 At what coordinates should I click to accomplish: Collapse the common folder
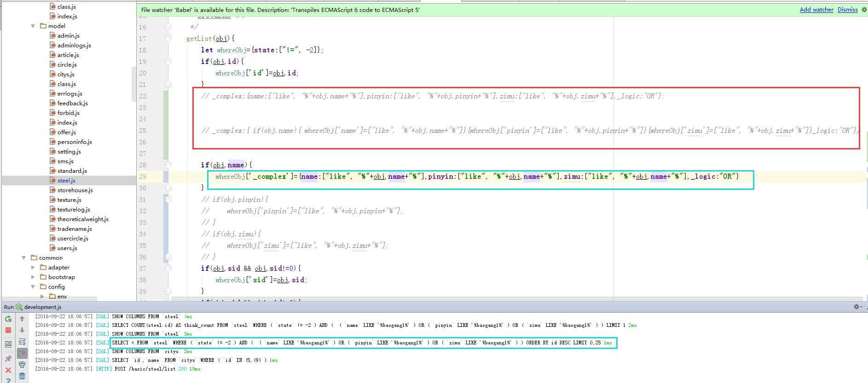[x=24, y=258]
